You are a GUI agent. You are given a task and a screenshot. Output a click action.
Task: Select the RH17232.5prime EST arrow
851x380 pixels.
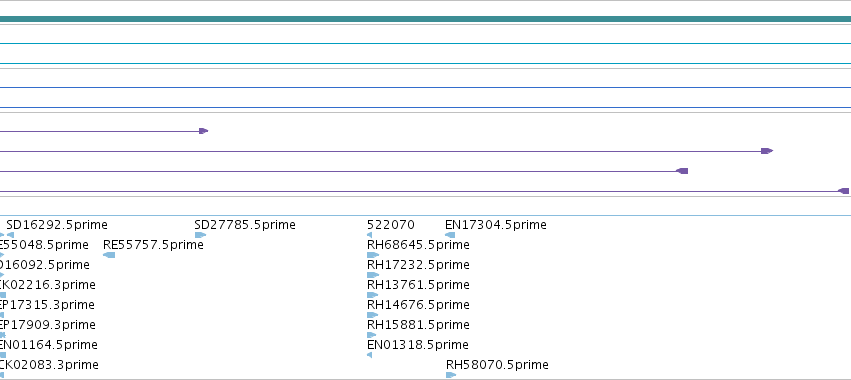click(x=373, y=275)
